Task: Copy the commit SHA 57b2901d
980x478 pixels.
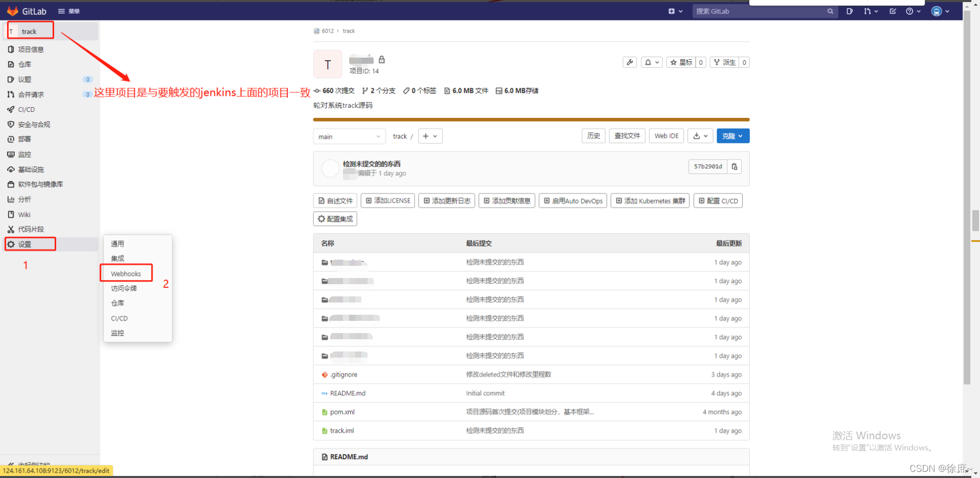Action: [x=734, y=166]
